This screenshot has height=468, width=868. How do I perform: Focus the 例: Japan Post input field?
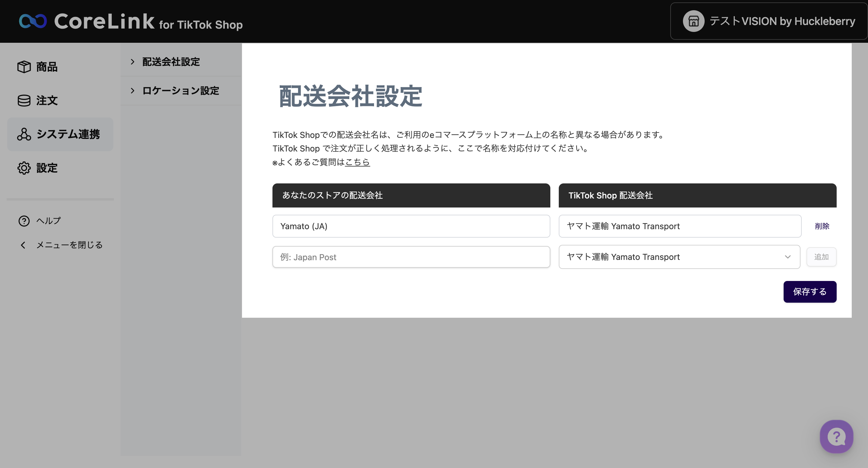click(411, 257)
